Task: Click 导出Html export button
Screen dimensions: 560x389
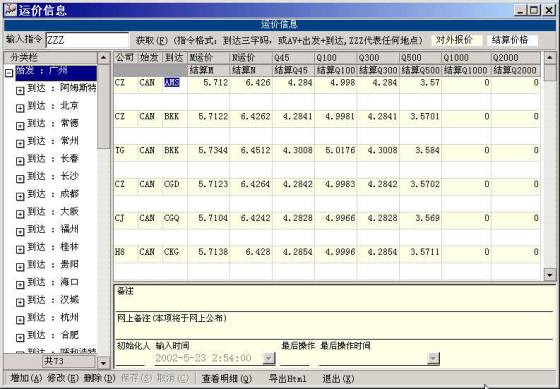Action: (x=288, y=378)
